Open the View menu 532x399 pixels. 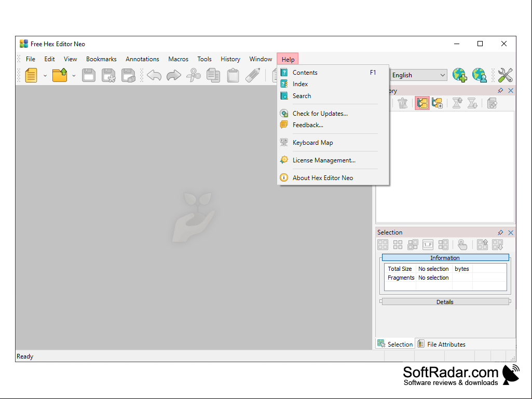(70, 59)
